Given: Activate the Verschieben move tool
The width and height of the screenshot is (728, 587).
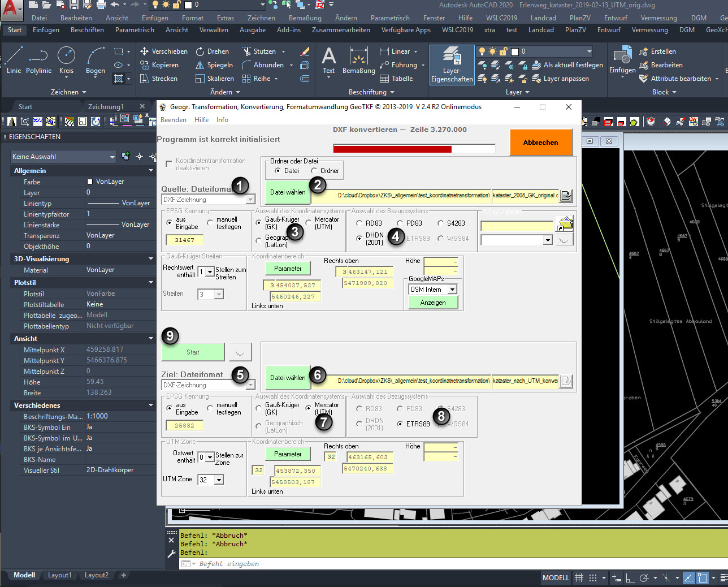Looking at the screenshot, I should click(x=164, y=51).
